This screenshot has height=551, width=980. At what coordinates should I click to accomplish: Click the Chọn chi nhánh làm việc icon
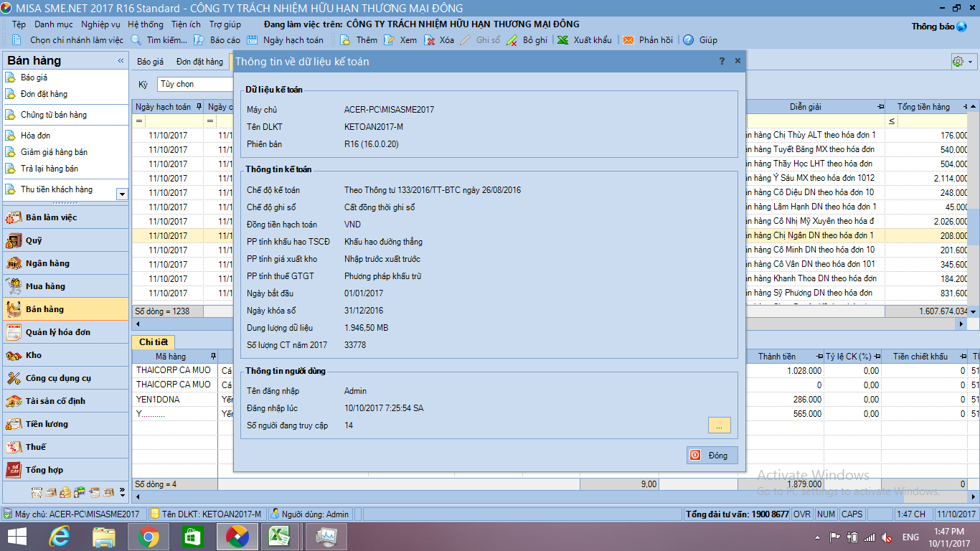pyautogui.click(x=17, y=40)
